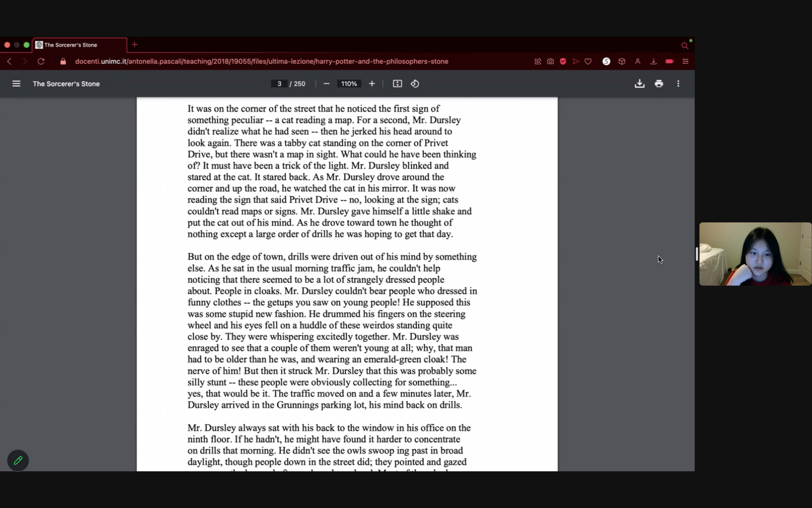
Task: Open the extensions cube icon
Action: click(x=622, y=62)
